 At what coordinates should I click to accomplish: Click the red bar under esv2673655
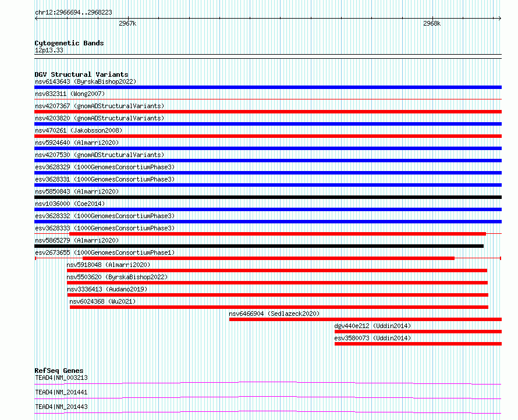click(268, 258)
